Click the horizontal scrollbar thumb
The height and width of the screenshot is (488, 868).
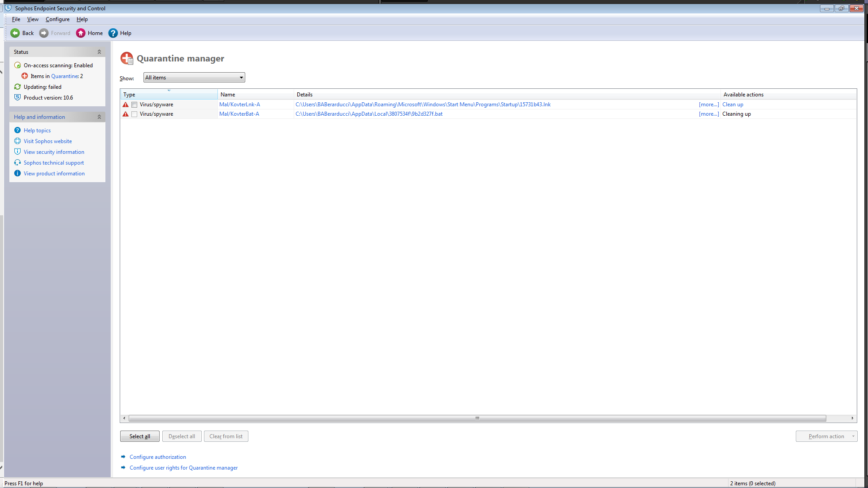(x=477, y=418)
